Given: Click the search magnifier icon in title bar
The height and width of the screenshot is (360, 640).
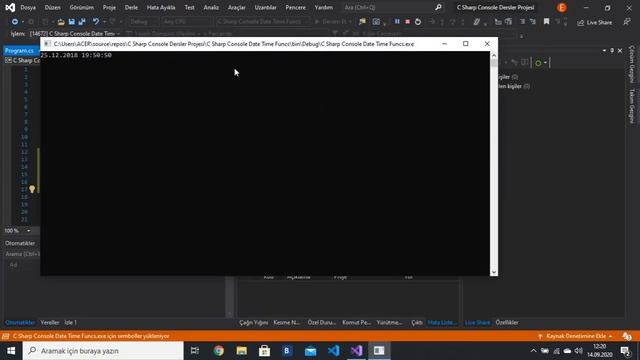Looking at the screenshot, I should click(438, 7).
